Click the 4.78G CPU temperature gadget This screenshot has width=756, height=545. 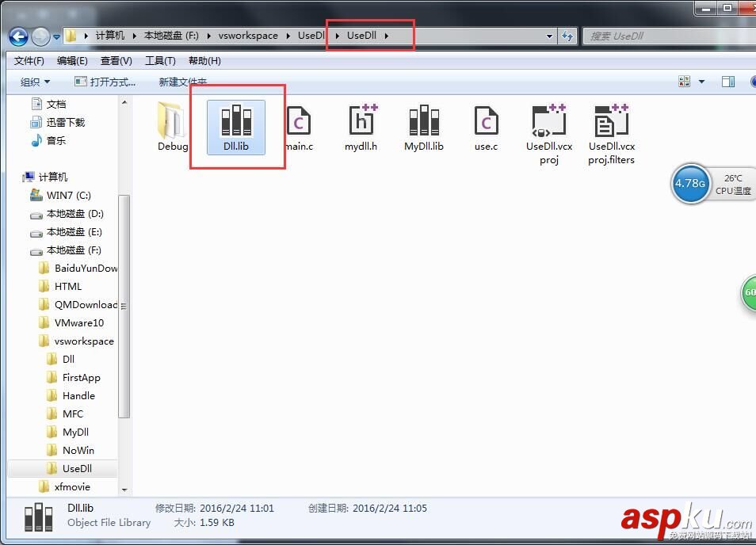pyautogui.click(x=690, y=184)
